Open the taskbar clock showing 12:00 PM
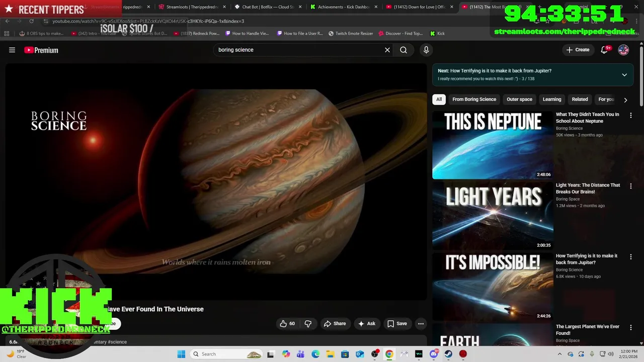This screenshot has width=644, height=362. [x=629, y=354]
